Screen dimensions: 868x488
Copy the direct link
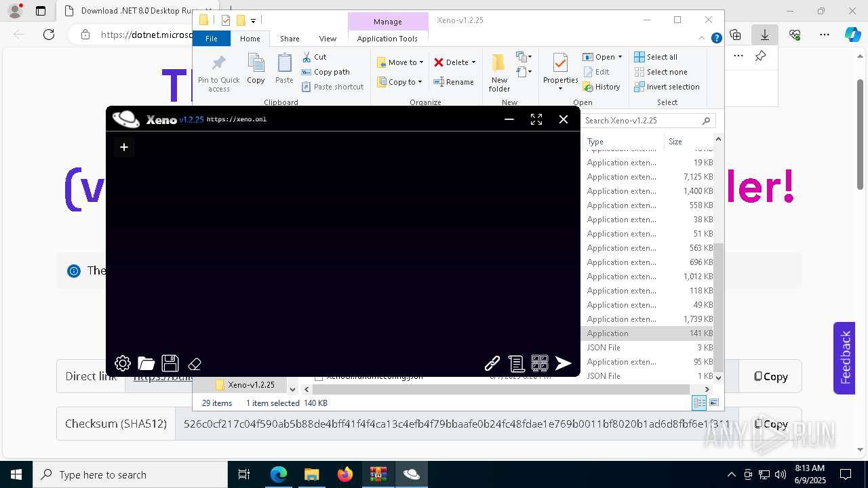click(x=770, y=376)
